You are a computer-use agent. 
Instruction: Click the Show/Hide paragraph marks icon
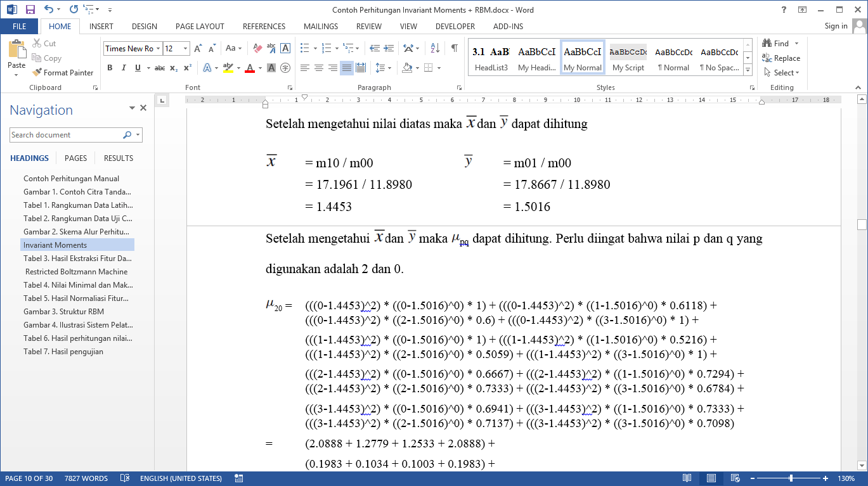point(454,48)
